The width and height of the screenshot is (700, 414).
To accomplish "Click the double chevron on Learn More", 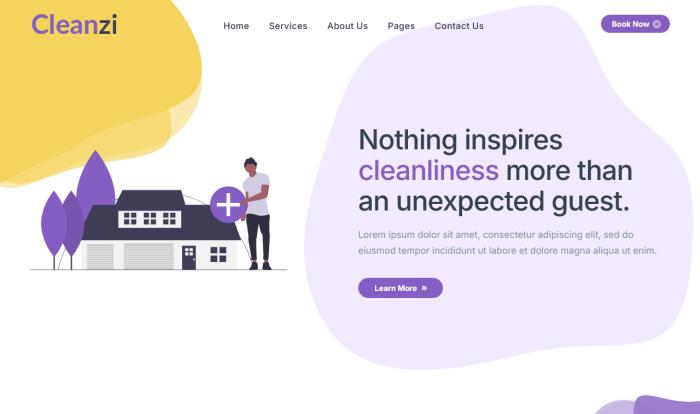I will (424, 288).
